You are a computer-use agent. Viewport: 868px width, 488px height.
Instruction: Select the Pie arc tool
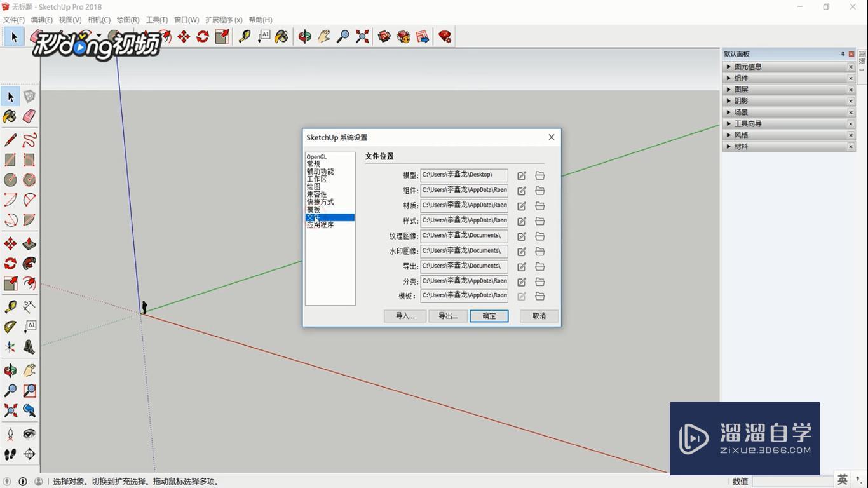(29, 220)
